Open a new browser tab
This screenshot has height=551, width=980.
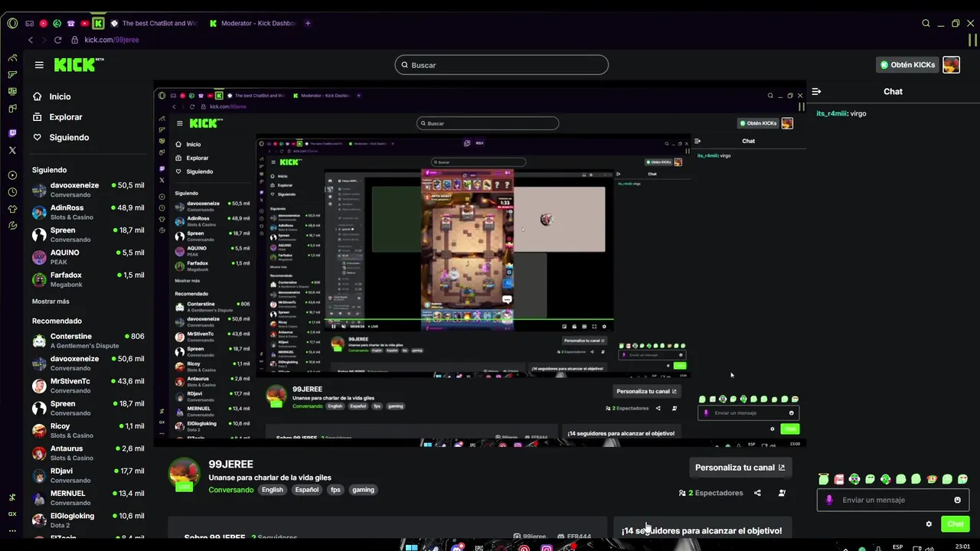click(x=308, y=23)
